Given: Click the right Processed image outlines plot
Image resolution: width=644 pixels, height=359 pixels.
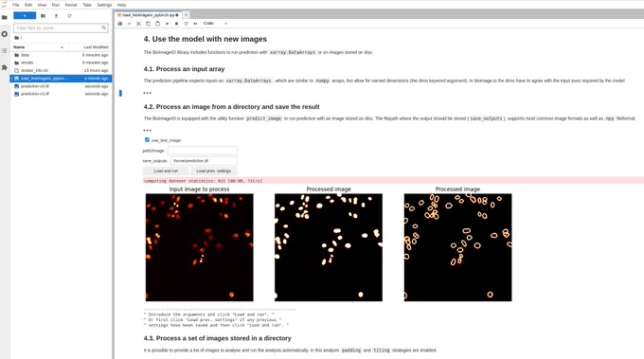Looking at the screenshot, I should [x=458, y=247].
